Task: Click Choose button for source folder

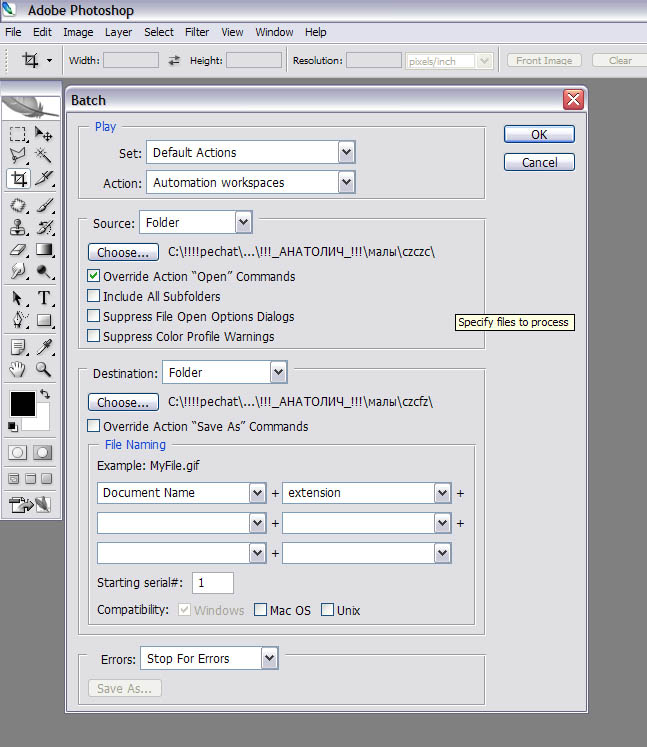Action: (x=123, y=252)
